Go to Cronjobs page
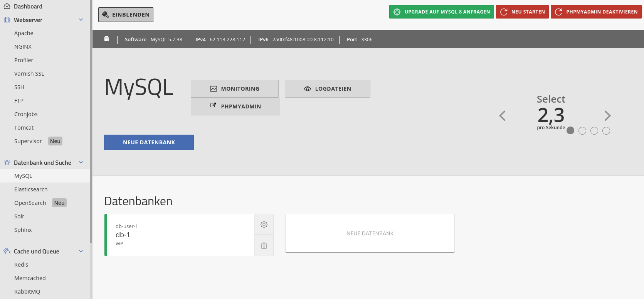The image size is (644, 299). click(26, 114)
